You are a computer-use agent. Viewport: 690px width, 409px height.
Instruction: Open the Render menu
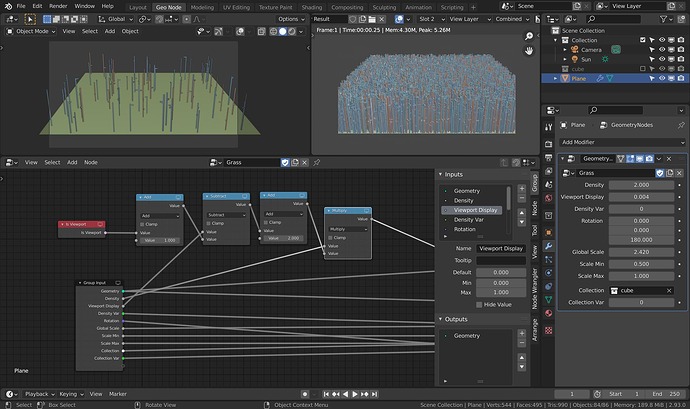coord(58,6)
